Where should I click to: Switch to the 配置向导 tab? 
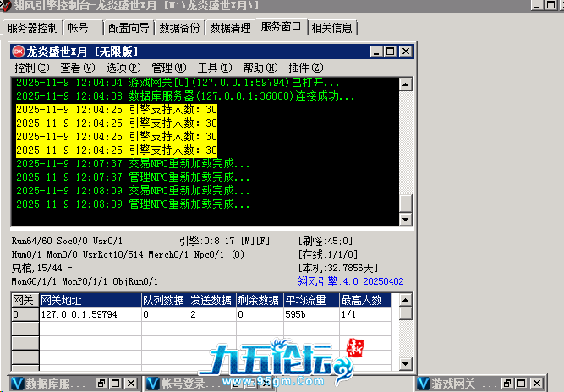(129, 28)
